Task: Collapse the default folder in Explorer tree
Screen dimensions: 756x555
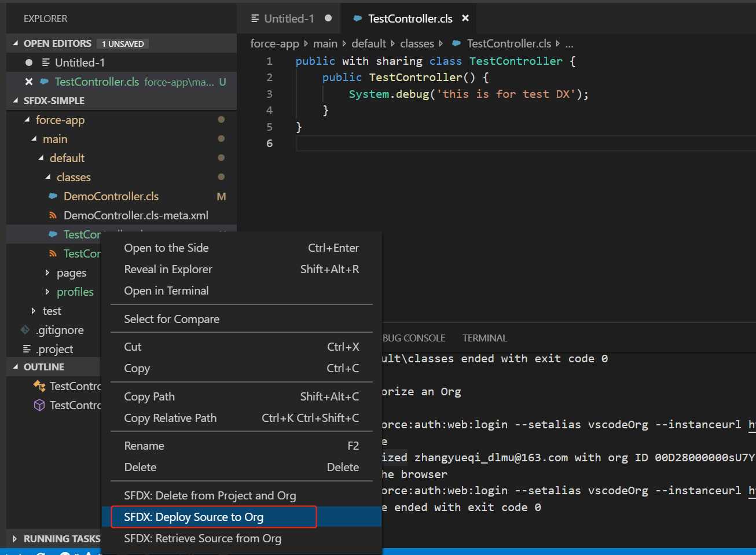Action: (x=41, y=158)
